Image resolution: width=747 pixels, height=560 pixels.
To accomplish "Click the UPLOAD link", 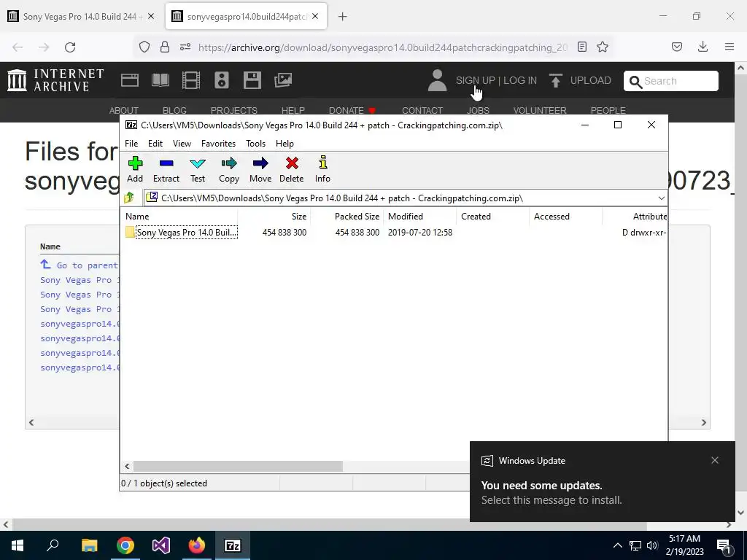I will point(580,80).
